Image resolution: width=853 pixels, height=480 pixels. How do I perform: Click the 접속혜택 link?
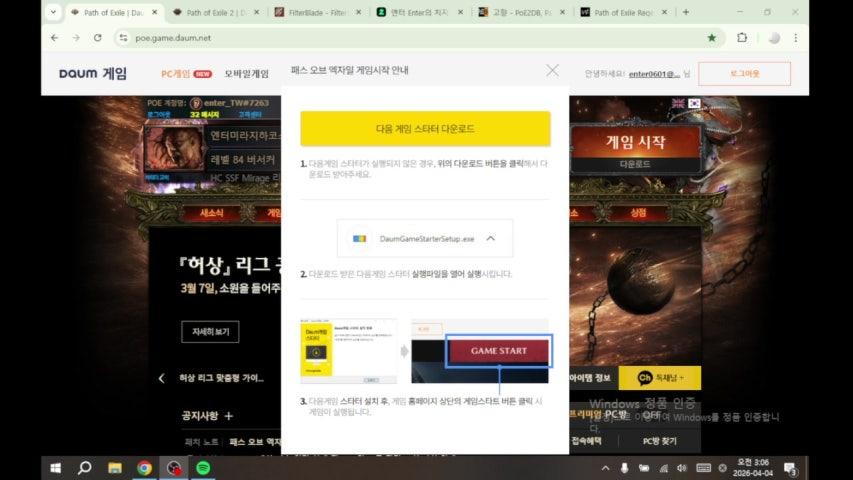(x=586, y=441)
